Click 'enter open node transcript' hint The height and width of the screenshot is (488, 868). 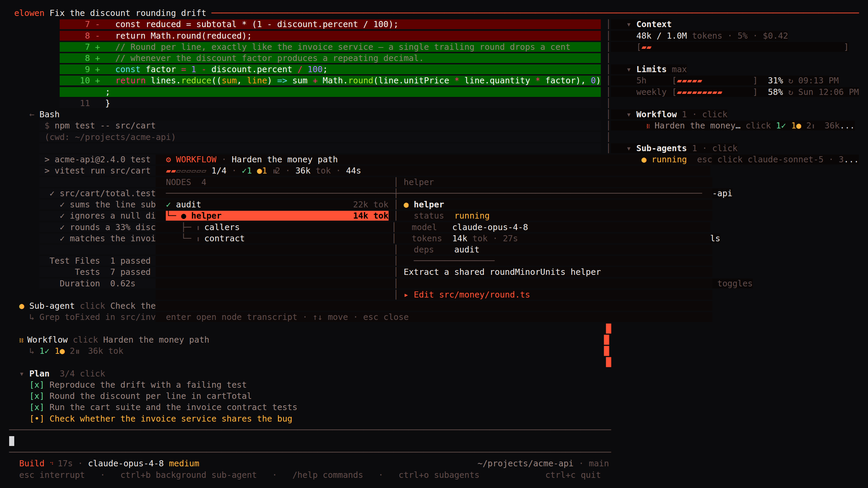[232, 317]
